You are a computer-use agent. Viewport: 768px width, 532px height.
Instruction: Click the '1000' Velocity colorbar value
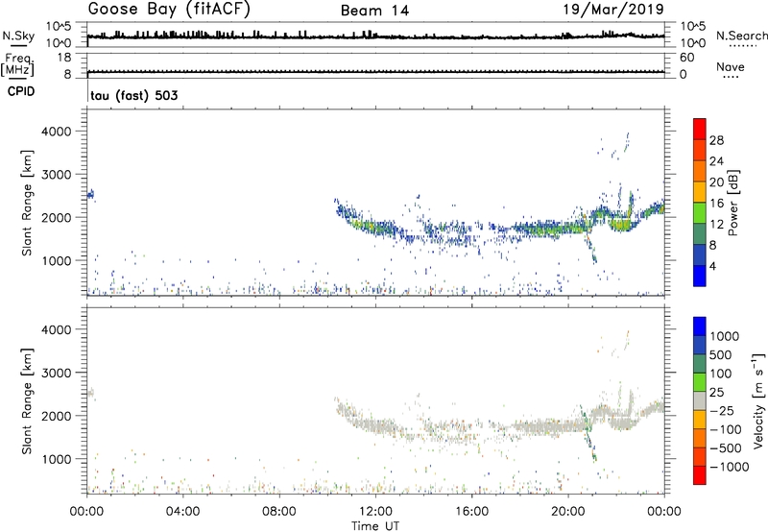[x=724, y=336]
